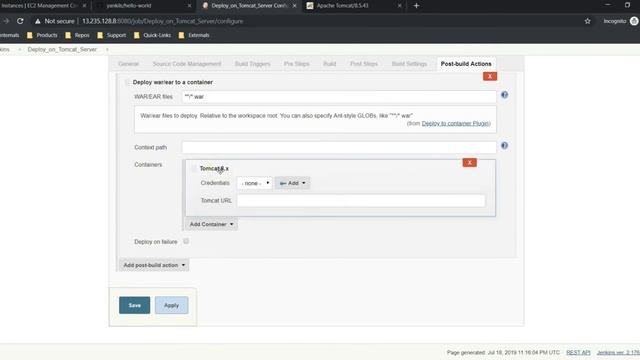Remove the Deploy war/ear post-build action

490,76
